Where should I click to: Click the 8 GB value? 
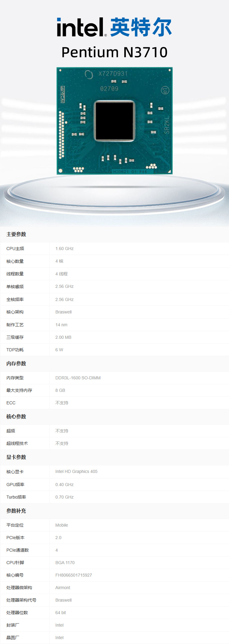tap(60, 390)
